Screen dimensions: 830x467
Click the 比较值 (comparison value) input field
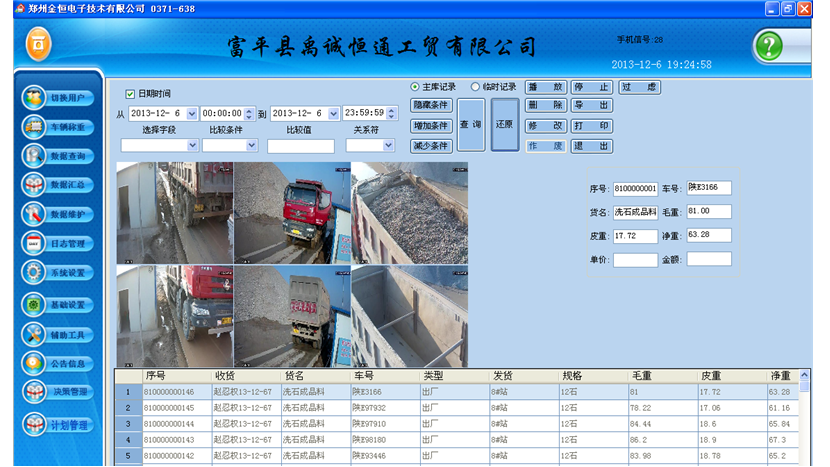point(300,146)
